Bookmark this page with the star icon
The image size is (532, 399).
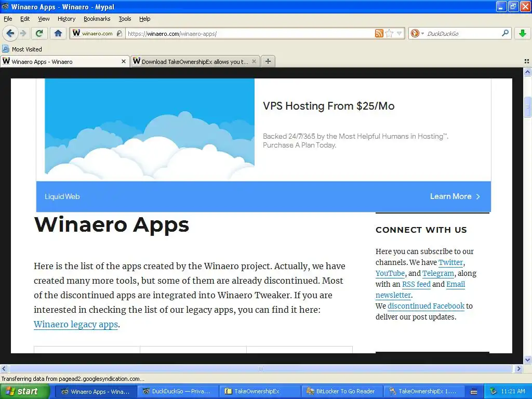tap(390, 33)
